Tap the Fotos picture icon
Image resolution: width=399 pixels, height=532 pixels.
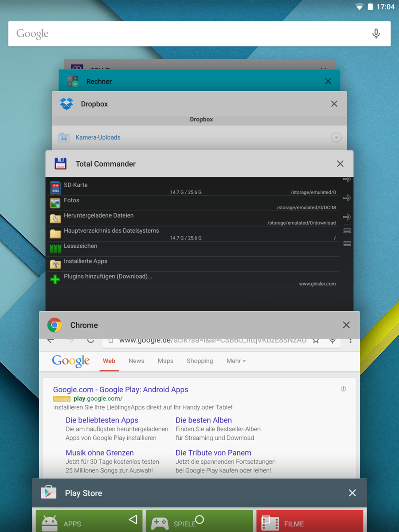tap(55, 203)
